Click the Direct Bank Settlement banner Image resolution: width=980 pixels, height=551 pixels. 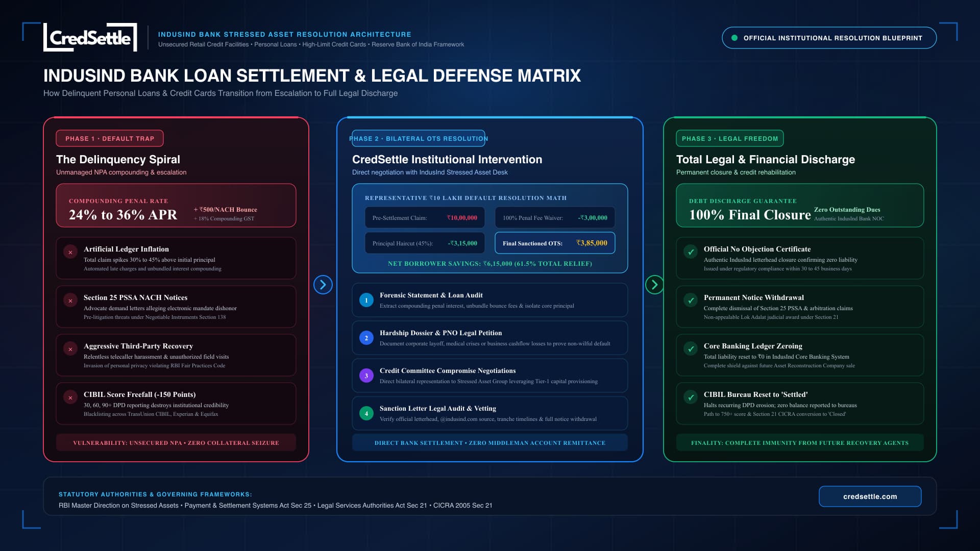point(490,443)
